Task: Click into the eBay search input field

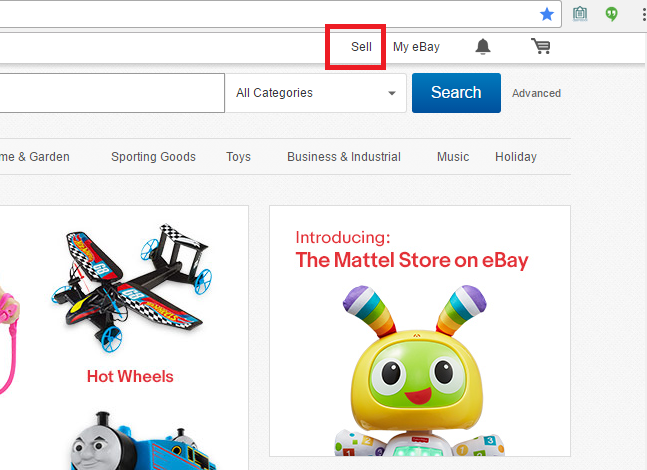Action: 112,93
